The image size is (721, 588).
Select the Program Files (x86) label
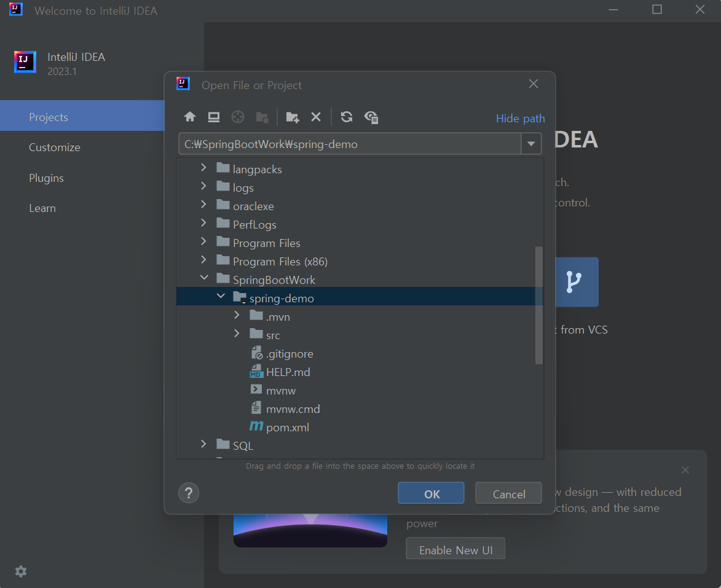(x=280, y=262)
